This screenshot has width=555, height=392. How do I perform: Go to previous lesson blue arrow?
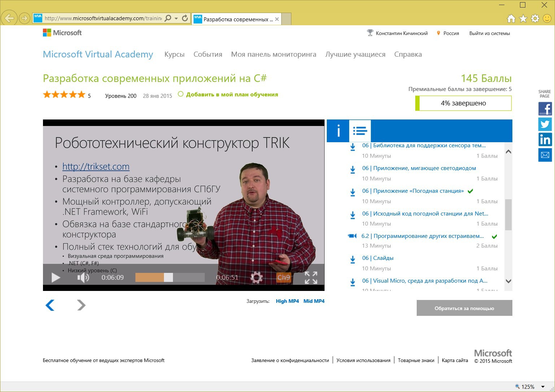click(x=50, y=305)
